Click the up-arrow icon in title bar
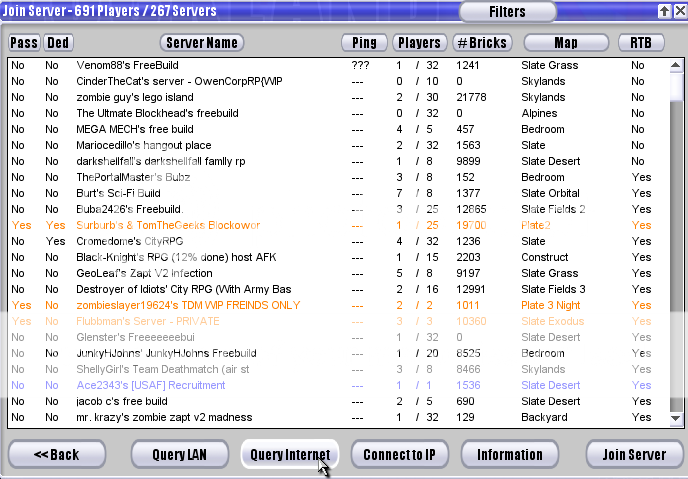688x479 pixels. [663, 11]
